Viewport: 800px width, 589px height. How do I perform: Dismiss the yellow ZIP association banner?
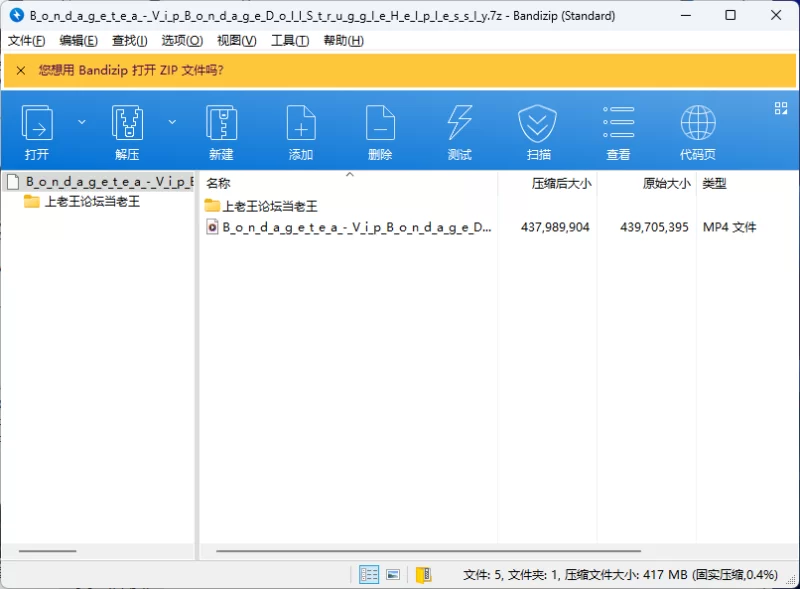click(x=21, y=70)
